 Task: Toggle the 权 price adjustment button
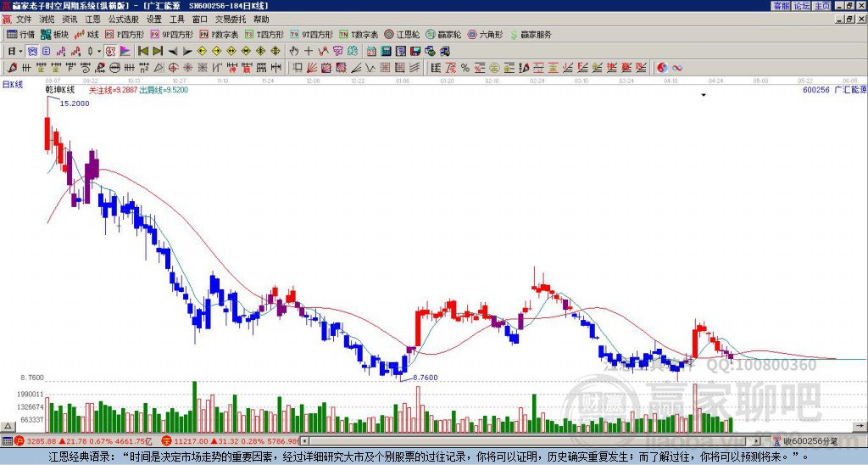tap(110, 52)
